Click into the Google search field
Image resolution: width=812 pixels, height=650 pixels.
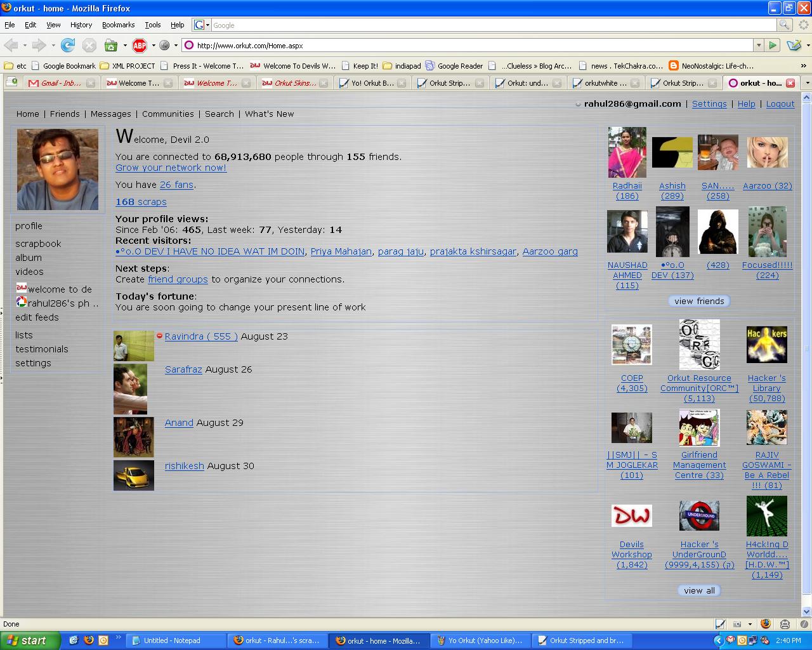tap(494, 25)
